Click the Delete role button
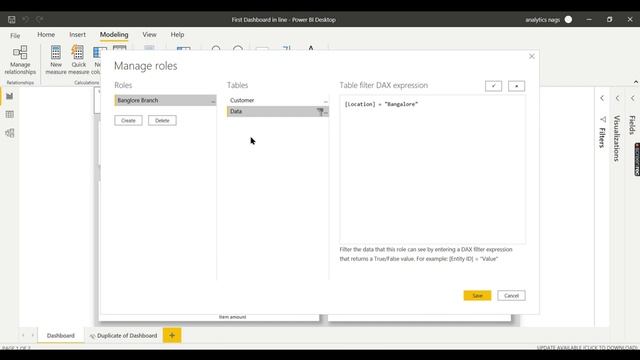 pyautogui.click(x=162, y=120)
